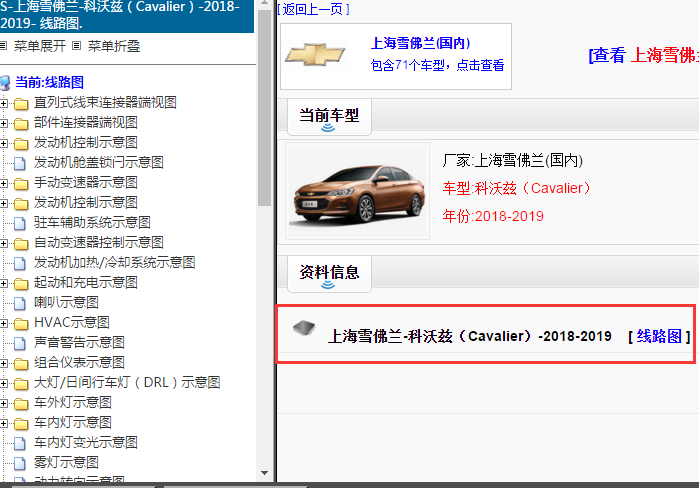Click folder icon of 直列式线束连接器端视图
This screenshot has height=488, width=699.
21,104
